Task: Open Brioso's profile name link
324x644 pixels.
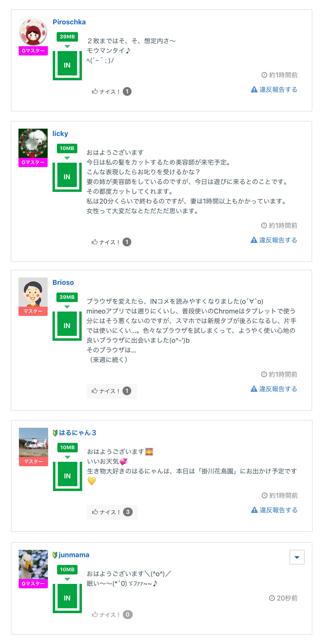Action: click(x=63, y=282)
